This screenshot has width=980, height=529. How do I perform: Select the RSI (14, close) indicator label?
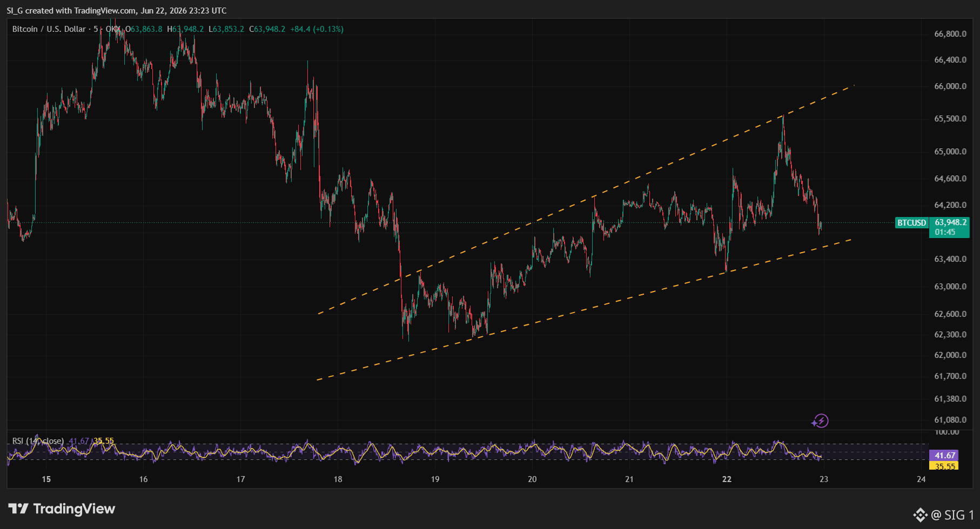(x=38, y=441)
